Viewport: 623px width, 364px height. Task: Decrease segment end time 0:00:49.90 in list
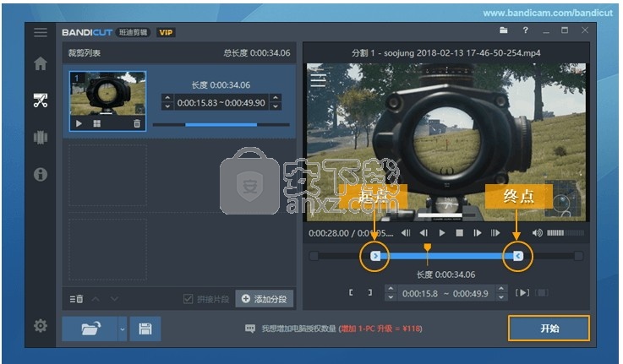[276, 106]
